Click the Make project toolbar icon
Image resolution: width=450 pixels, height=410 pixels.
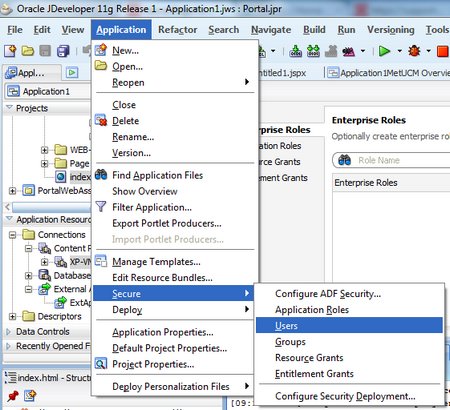pyautogui.click(x=296, y=51)
